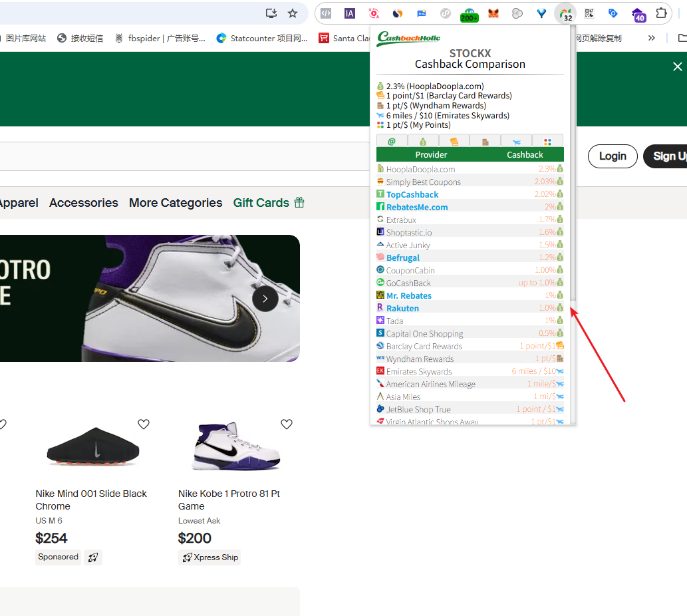This screenshot has width=687, height=616.
Task: Click the MetaMask fox extension icon
Action: (493, 13)
